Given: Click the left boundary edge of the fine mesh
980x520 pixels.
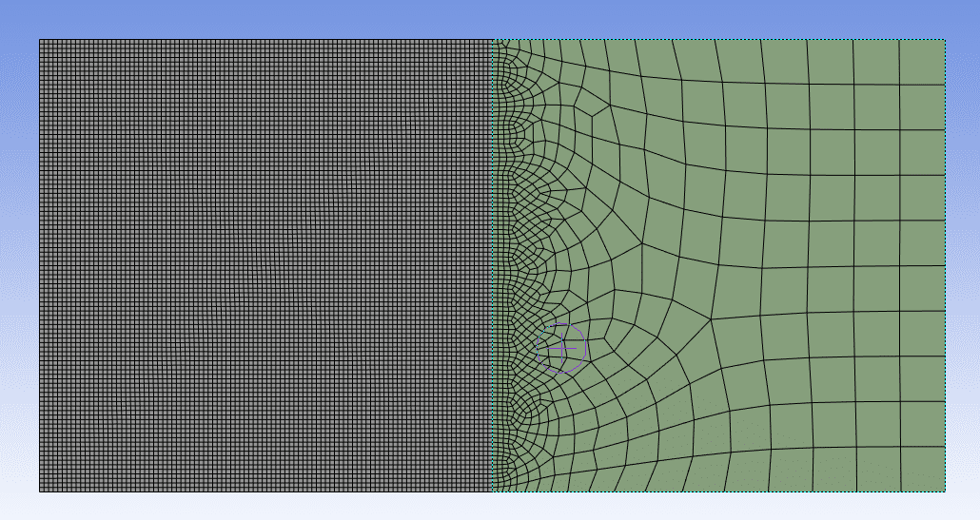Looking at the screenshot, I should (x=39, y=266).
